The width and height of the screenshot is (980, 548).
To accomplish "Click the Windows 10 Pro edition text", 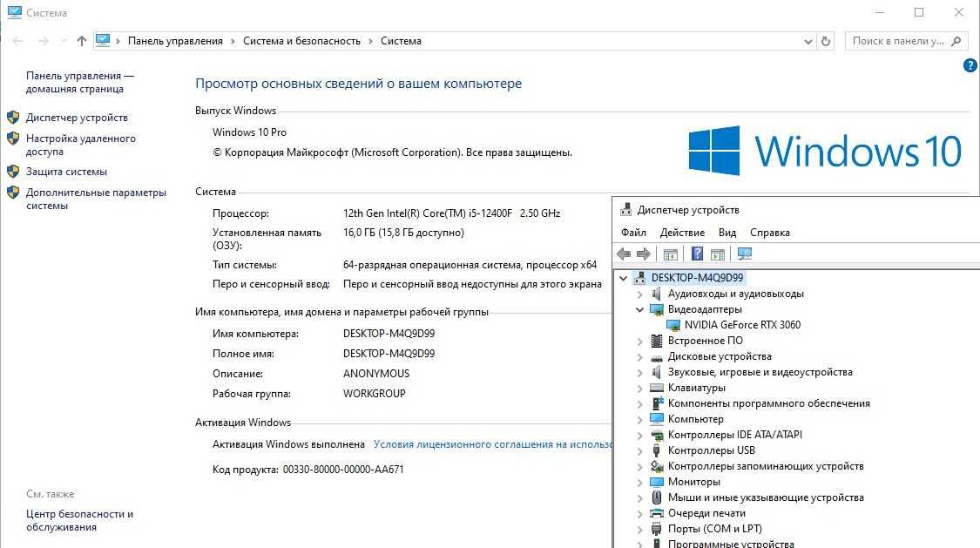I will click(x=249, y=132).
